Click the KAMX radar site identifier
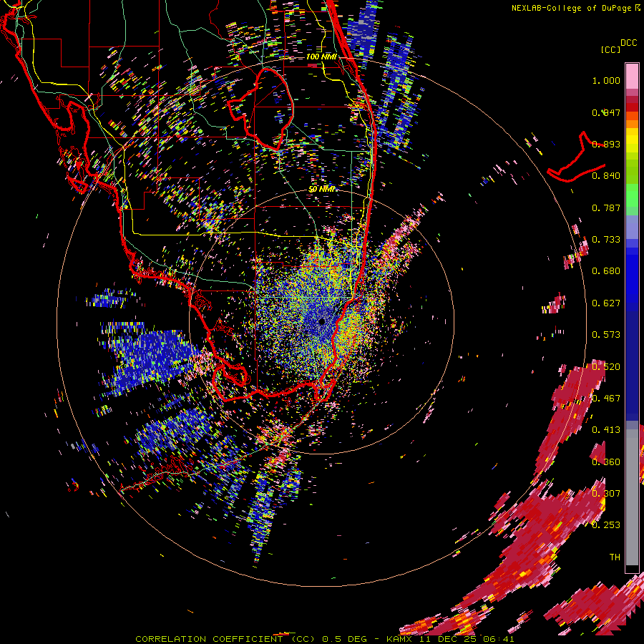 399,639
